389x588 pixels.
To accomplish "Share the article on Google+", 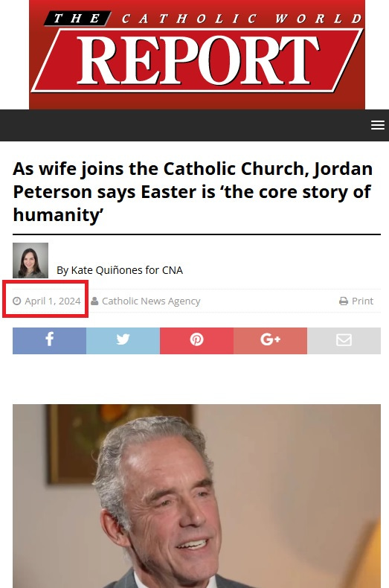I will (x=270, y=340).
